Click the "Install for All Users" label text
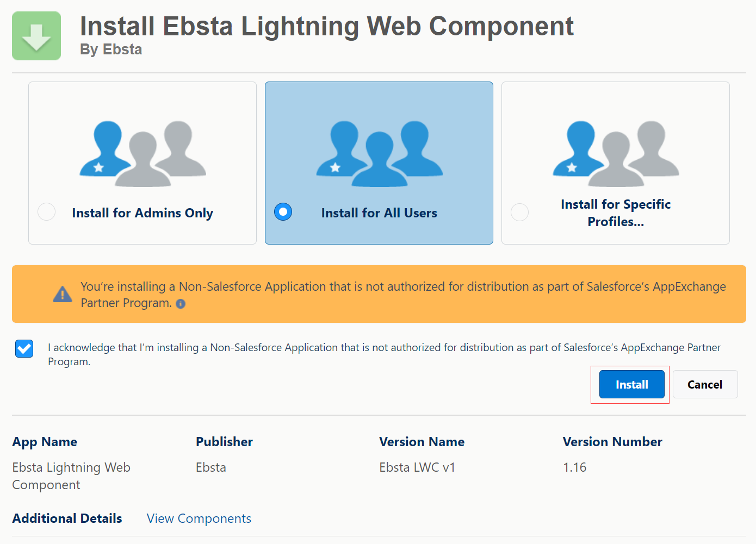Screen dimensions: 756x544 (379, 213)
